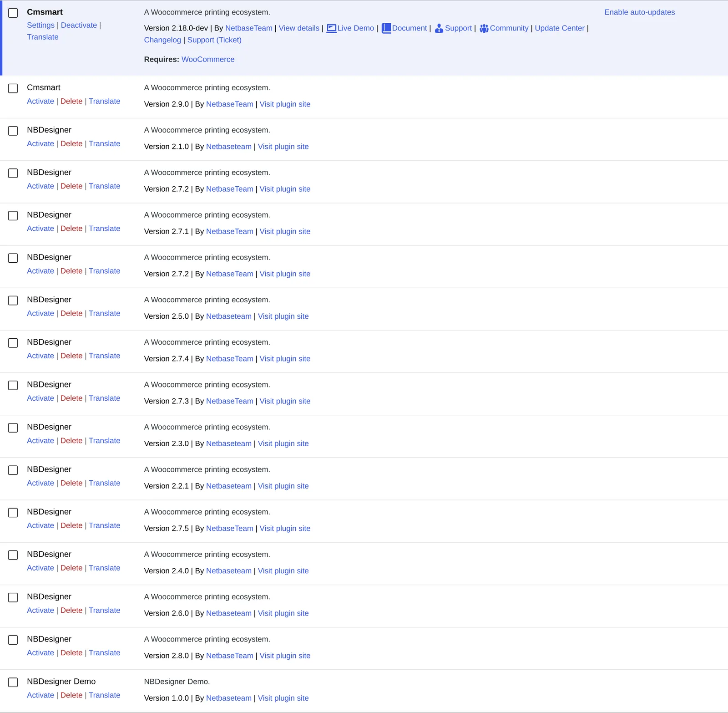The image size is (728, 713).
Task: Tick checkbox for active Cmsmart 2.18.0-dev plugin
Action: (13, 13)
